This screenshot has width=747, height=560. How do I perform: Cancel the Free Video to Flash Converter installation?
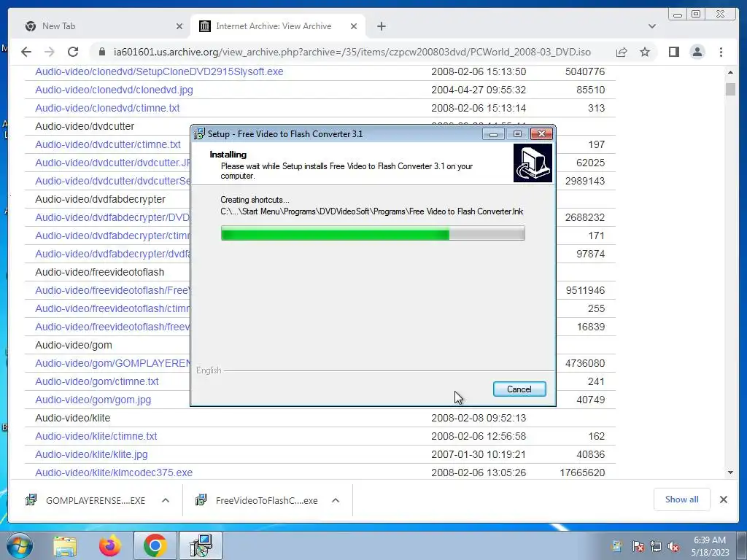519,389
